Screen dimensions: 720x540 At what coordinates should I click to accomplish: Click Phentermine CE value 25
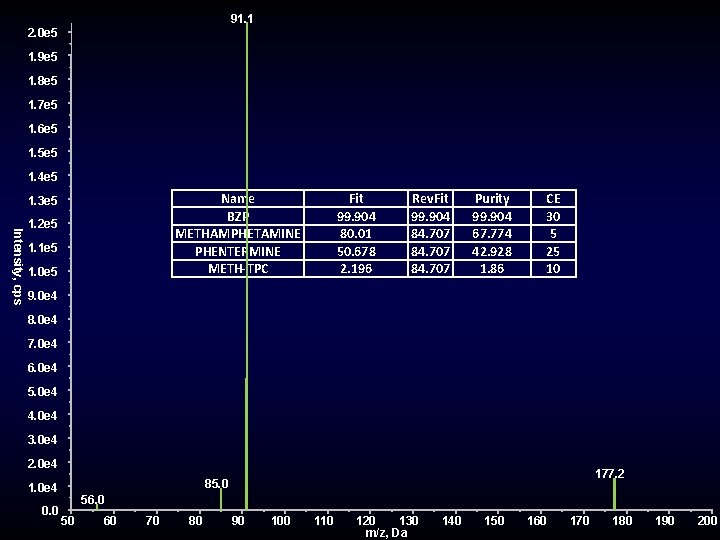pos(553,251)
